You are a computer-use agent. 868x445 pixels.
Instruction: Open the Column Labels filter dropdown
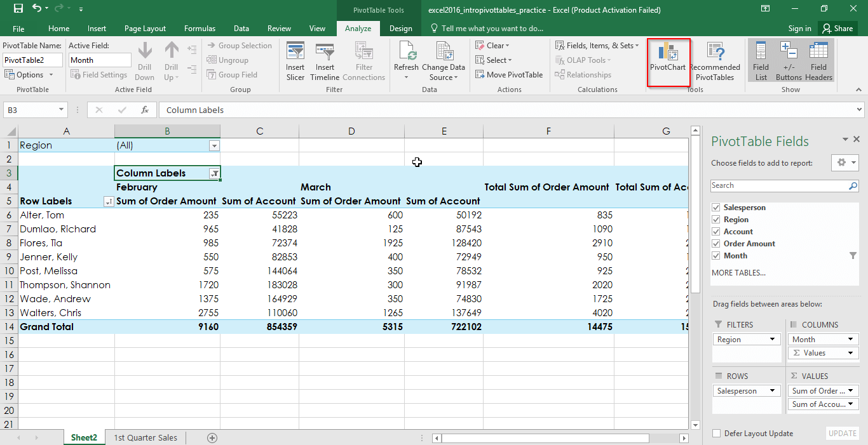pos(215,173)
